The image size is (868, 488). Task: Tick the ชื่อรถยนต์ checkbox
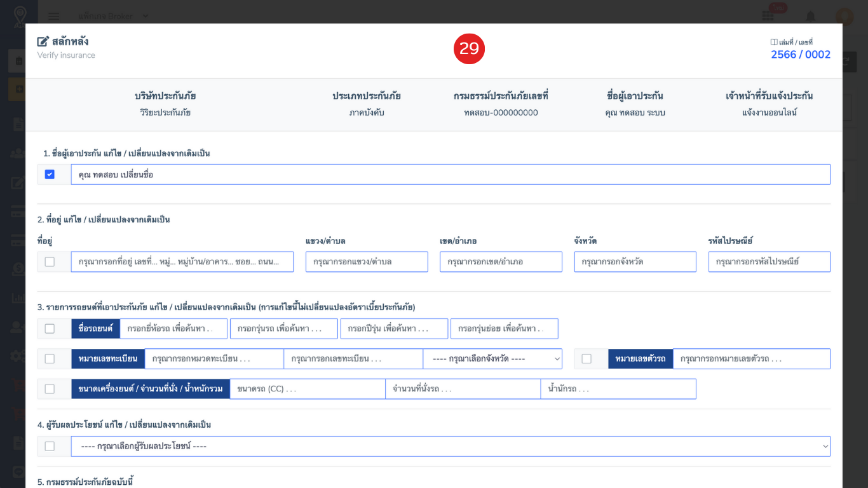(50, 329)
